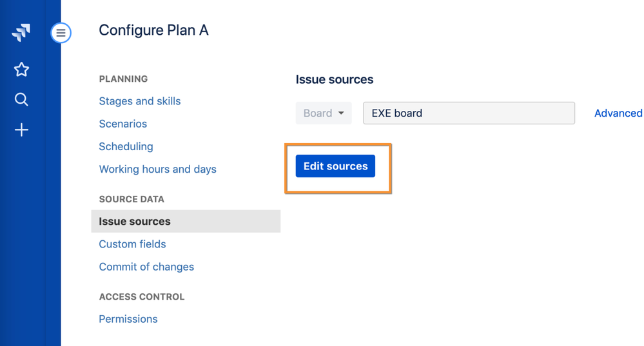Select Working hours and days
The width and height of the screenshot is (644, 346).
[x=157, y=169]
